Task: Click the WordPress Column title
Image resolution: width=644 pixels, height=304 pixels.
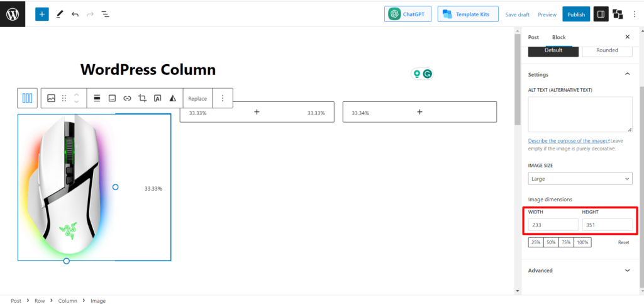Action: [148, 69]
